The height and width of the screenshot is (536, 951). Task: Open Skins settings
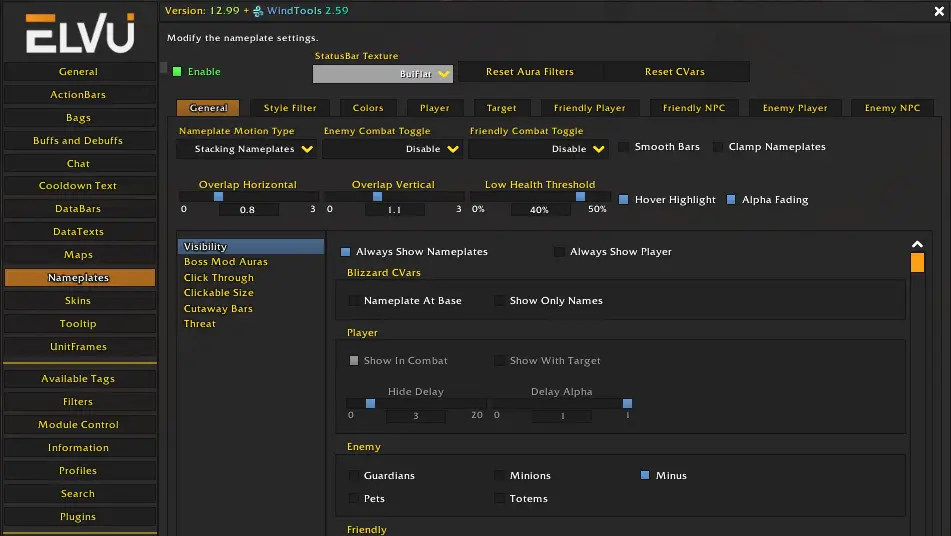pos(79,301)
